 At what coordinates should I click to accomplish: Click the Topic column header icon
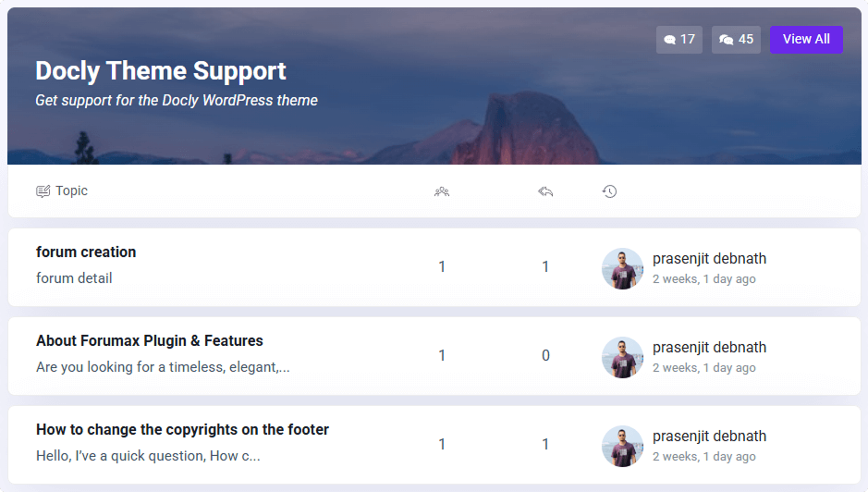pyautogui.click(x=43, y=191)
